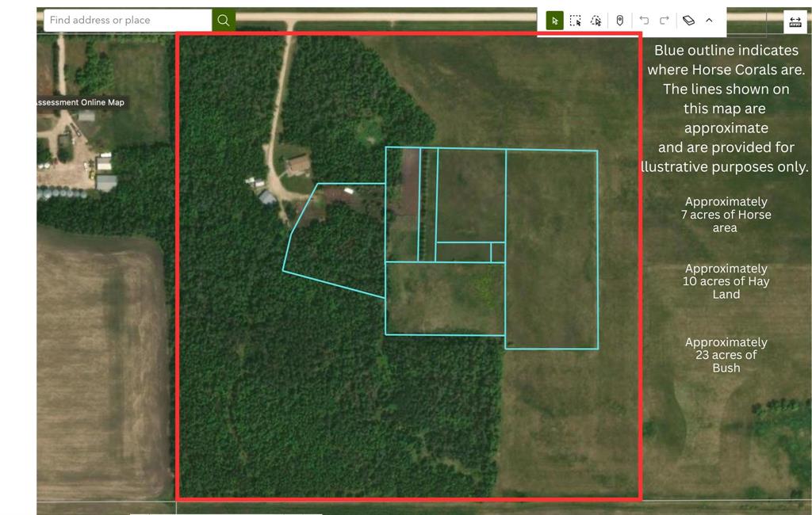812x515 pixels.
Task: Click the 10 acres of Hay Land note
Action: [726, 281]
